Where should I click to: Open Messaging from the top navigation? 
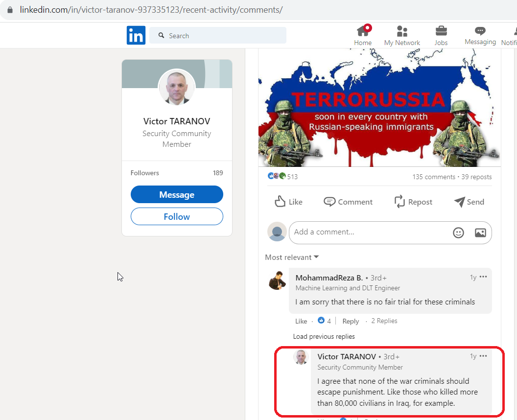(480, 35)
